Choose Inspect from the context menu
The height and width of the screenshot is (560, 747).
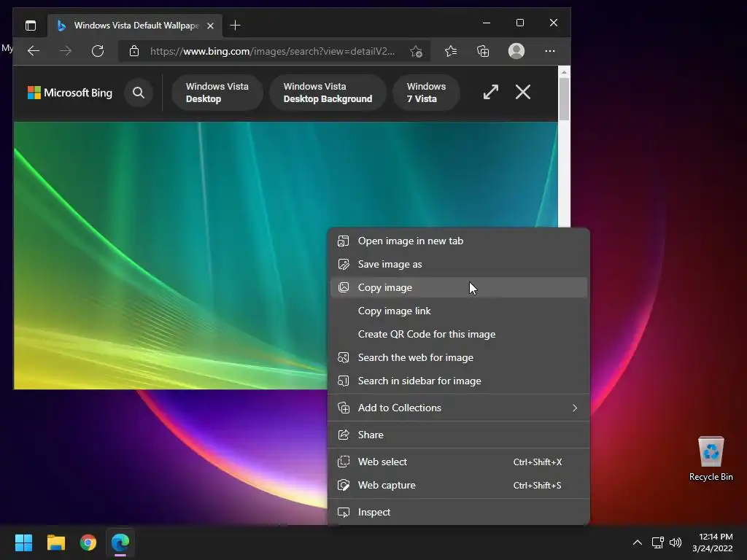click(x=458, y=513)
